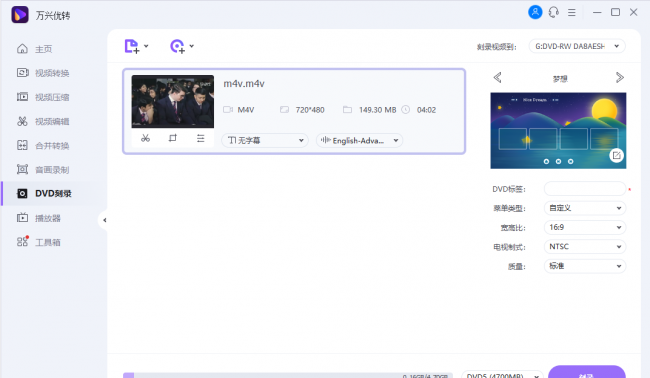Click the add file icon

click(132, 46)
